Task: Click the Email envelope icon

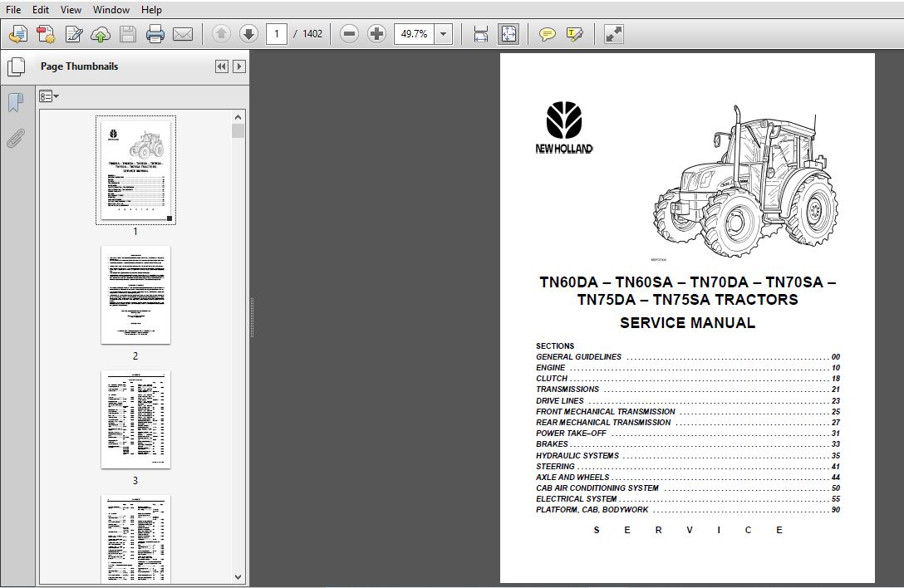Action: point(183,34)
